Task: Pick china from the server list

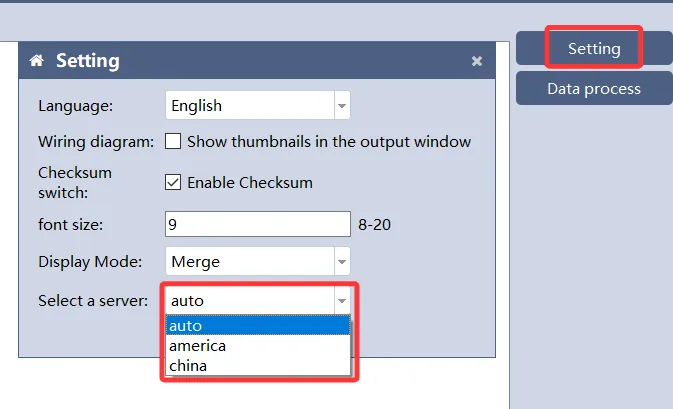Action: click(258, 366)
